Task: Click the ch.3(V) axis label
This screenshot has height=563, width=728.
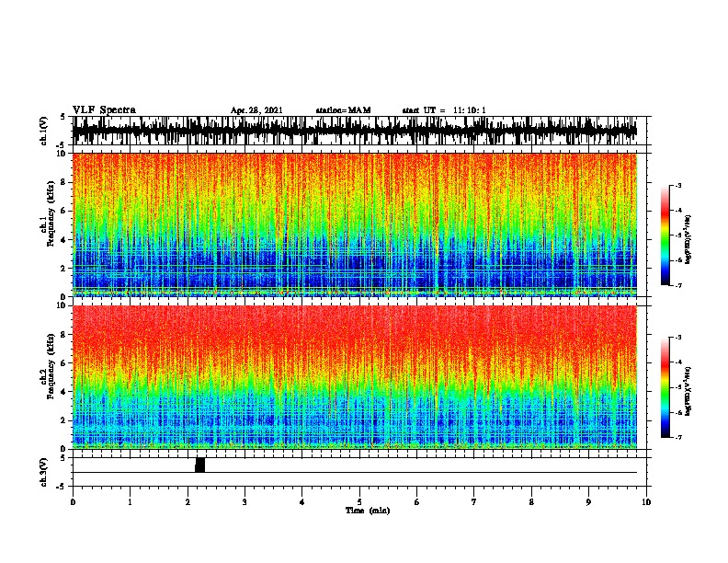Action: (44, 472)
